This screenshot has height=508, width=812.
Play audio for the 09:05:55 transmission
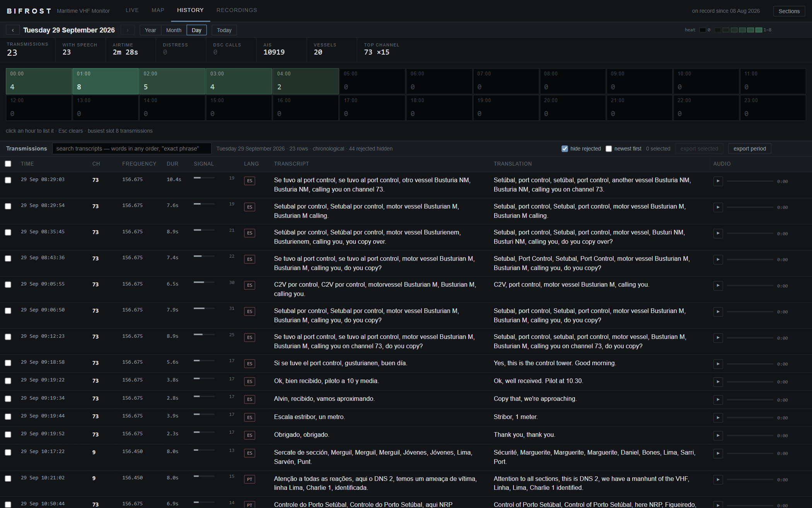(x=718, y=286)
